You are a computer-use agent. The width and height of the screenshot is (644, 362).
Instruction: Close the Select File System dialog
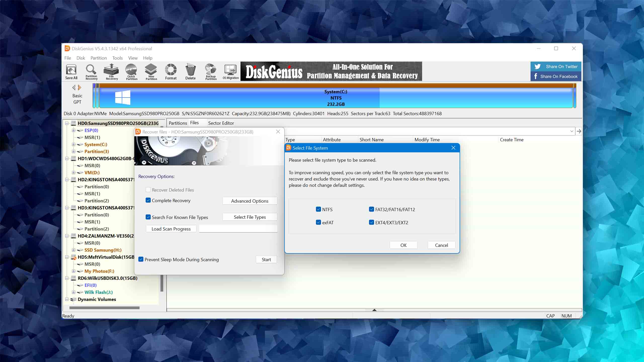453,148
